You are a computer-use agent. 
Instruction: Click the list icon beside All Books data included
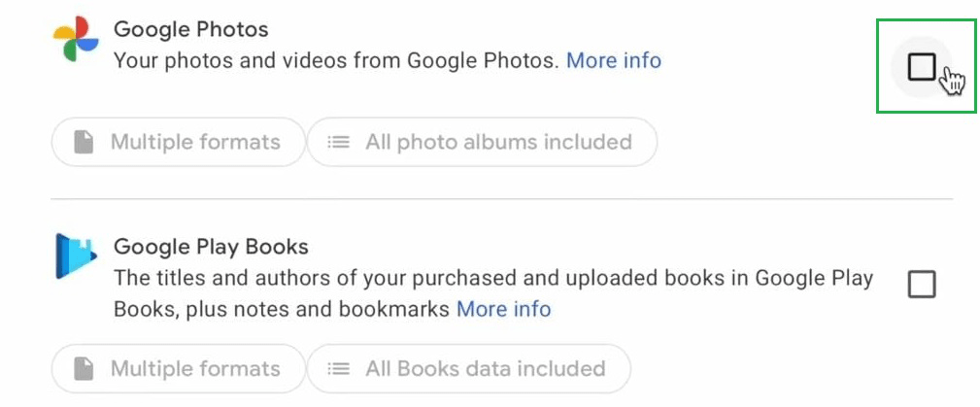click(338, 369)
